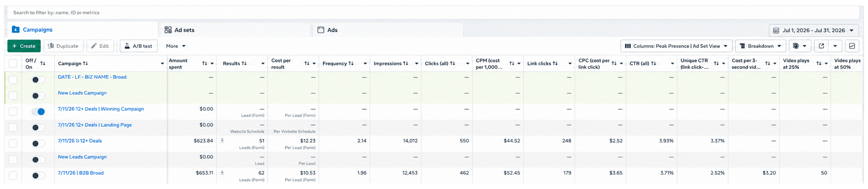Open the Results column options caret
Image resolution: width=868 pixels, height=189 pixels.
tap(263, 64)
